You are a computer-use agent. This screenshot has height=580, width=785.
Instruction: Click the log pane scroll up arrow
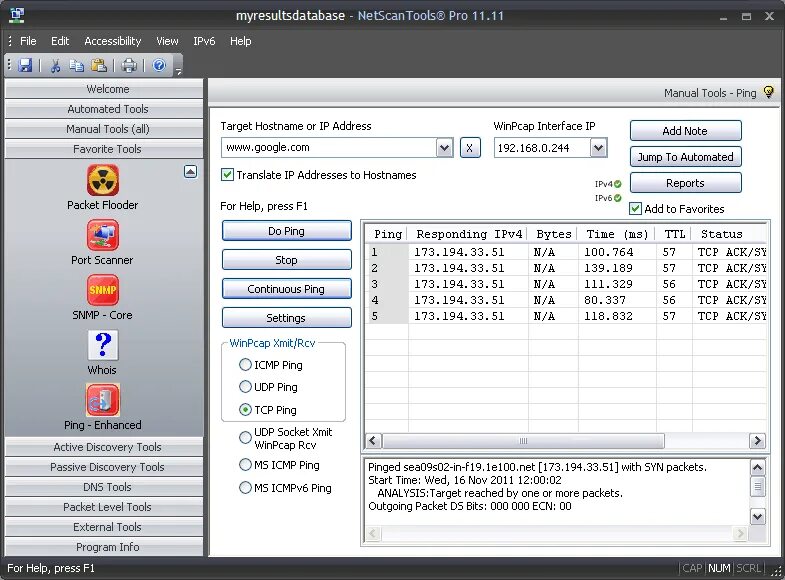click(x=757, y=468)
